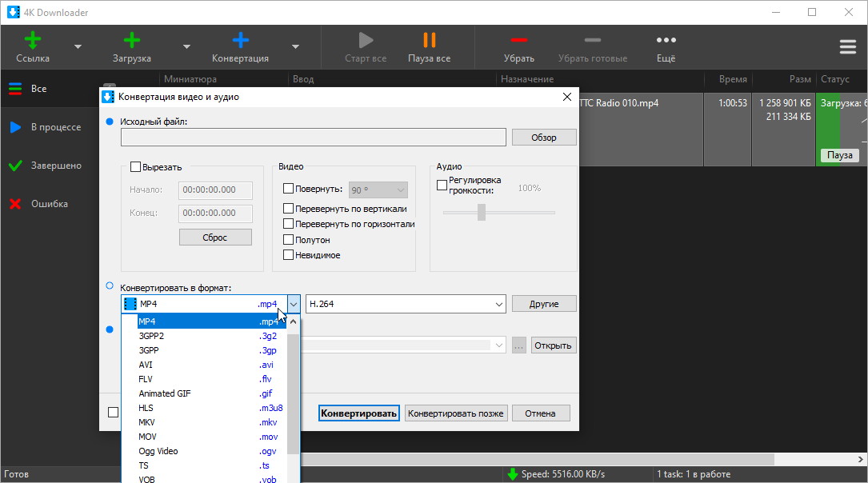Click the green plus Загрузка icon
The height and width of the screenshot is (483, 868).
131,41
